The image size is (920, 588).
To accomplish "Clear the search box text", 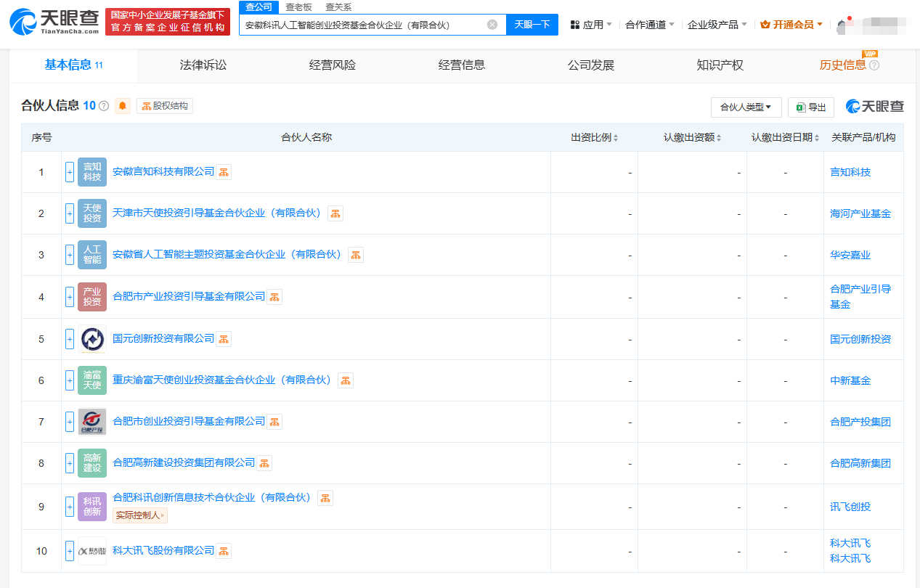I will pos(492,25).
